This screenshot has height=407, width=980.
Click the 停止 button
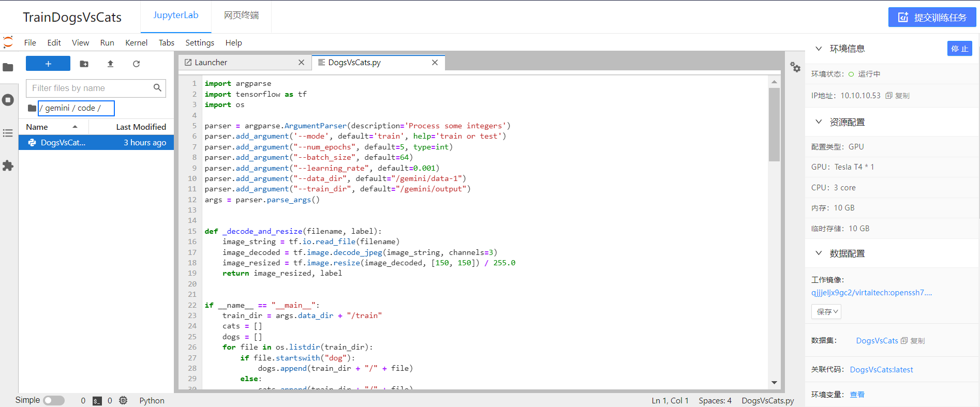coord(959,49)
